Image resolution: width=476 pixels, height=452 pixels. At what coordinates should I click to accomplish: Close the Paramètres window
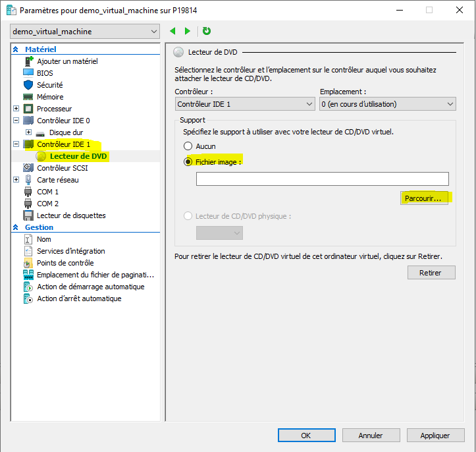click(x=460, y=10)
